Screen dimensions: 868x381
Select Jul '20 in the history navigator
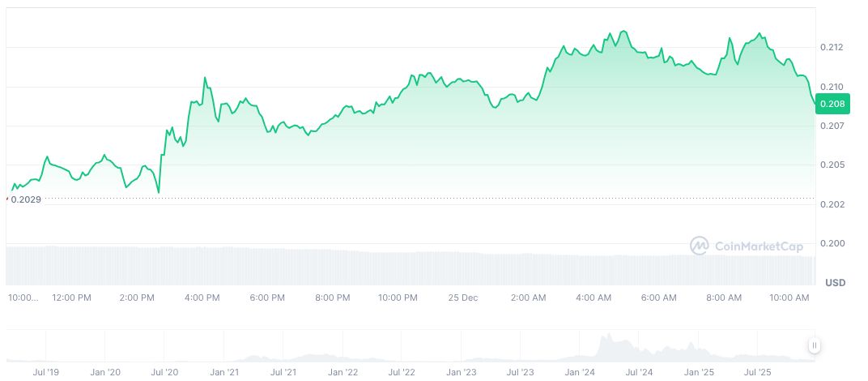pyautogui.click(x=165, y=372)
